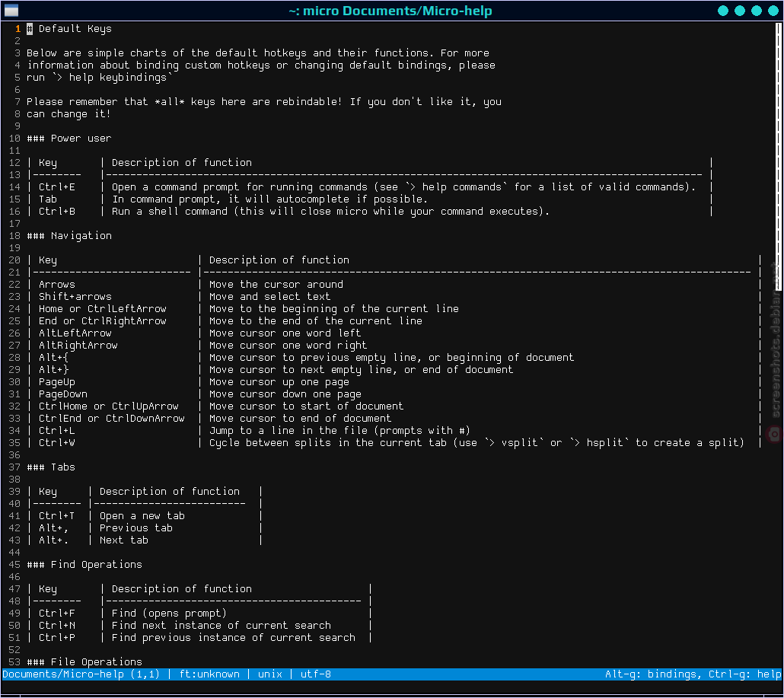Select the 'Ctrl+E' key cell

(x=57, y=187)
